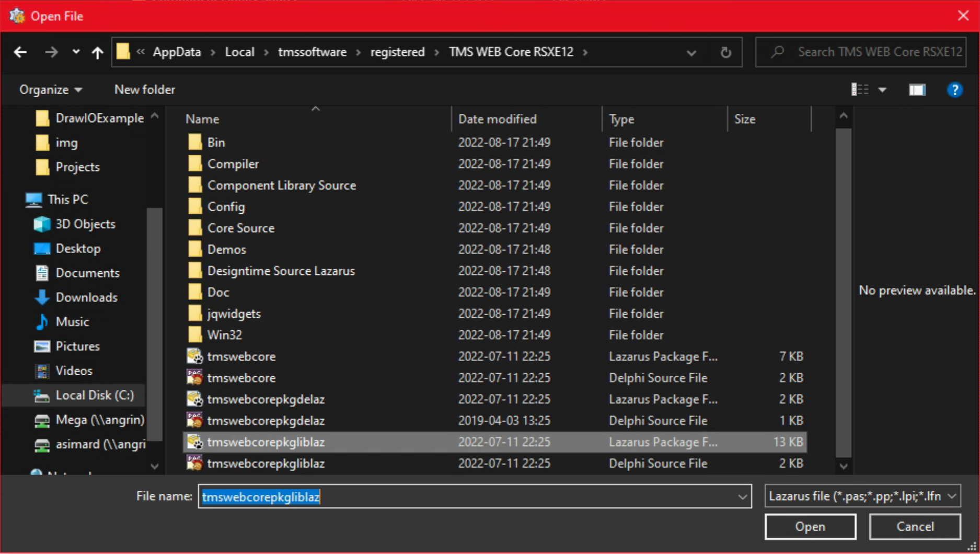Viewport: 980px width, 554px height.
Task: Select tmswebcorepkgliblaz Lazarus Package file
Action: 494,442
